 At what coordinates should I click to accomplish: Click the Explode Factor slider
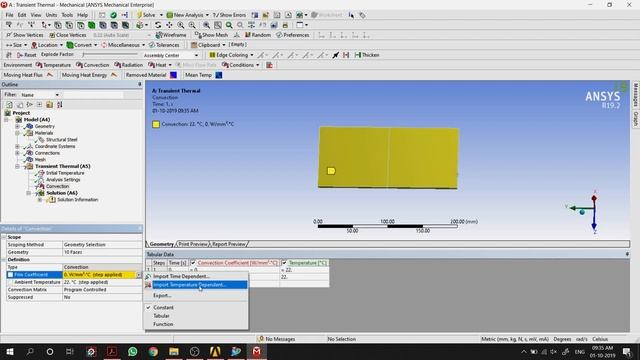point(110,55)
